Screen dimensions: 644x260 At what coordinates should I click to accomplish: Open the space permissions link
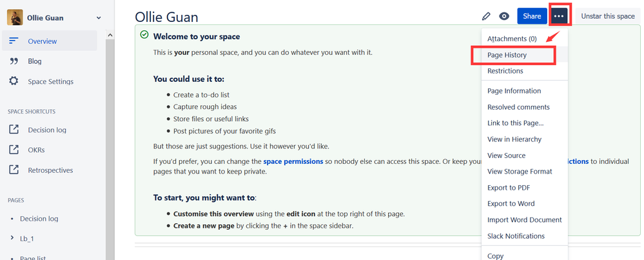(293, 161)
